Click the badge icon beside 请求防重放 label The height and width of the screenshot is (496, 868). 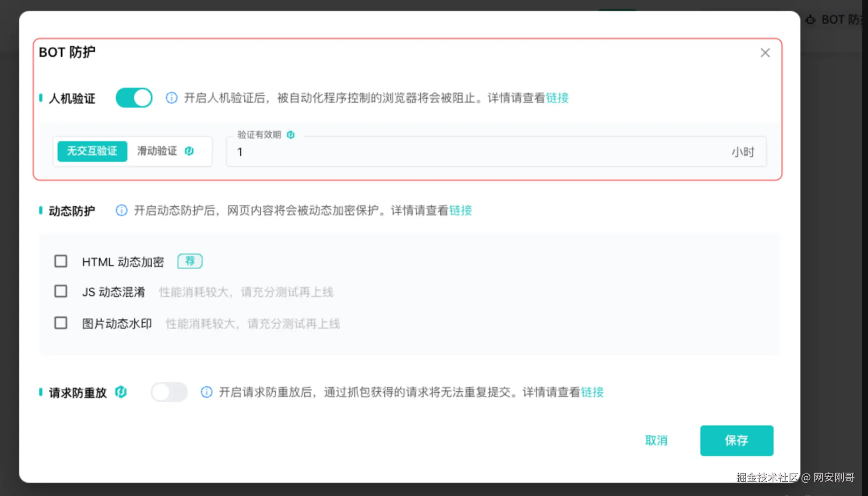[x=121, y=392]
